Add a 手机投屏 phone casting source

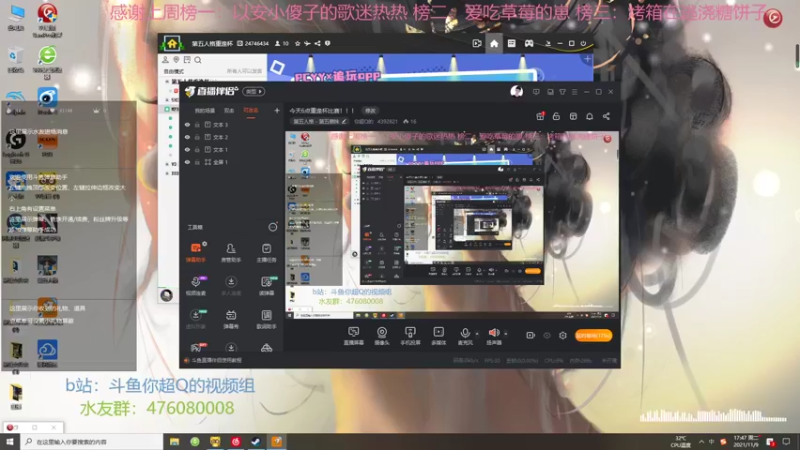click(410, 336)
